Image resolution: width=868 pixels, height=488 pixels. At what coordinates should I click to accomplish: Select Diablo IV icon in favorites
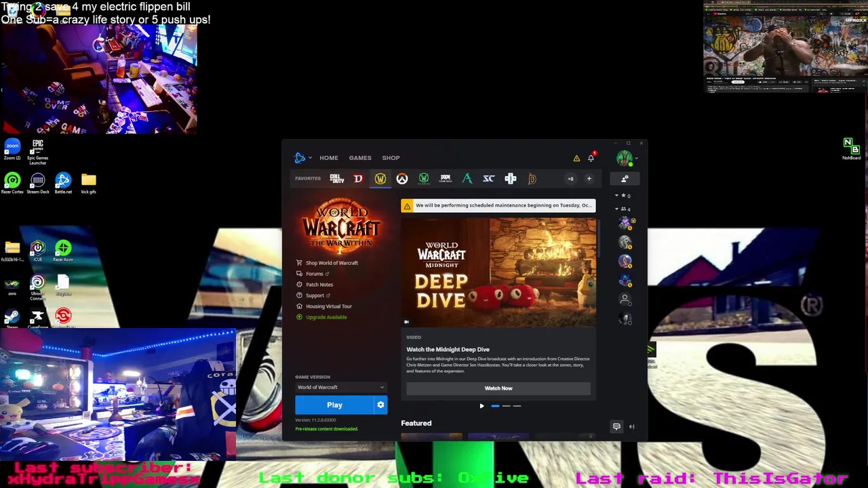coord(358,179)
